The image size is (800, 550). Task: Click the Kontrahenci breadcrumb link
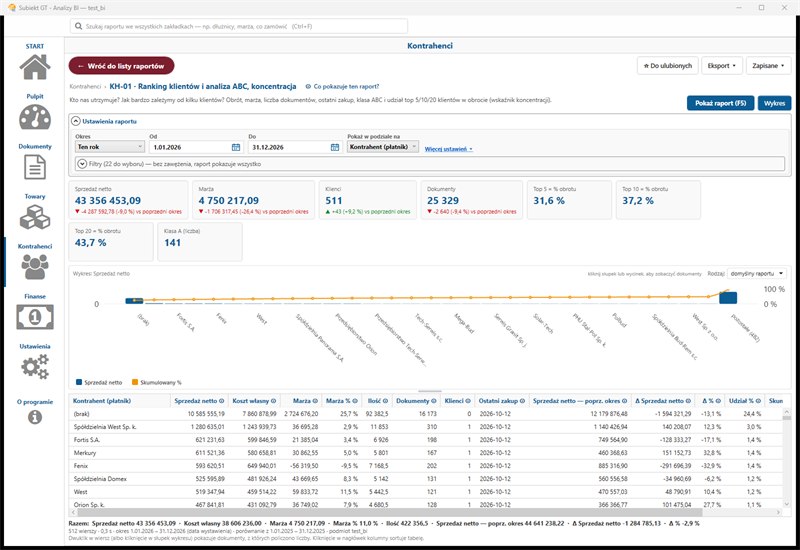[x=85, y=87]
